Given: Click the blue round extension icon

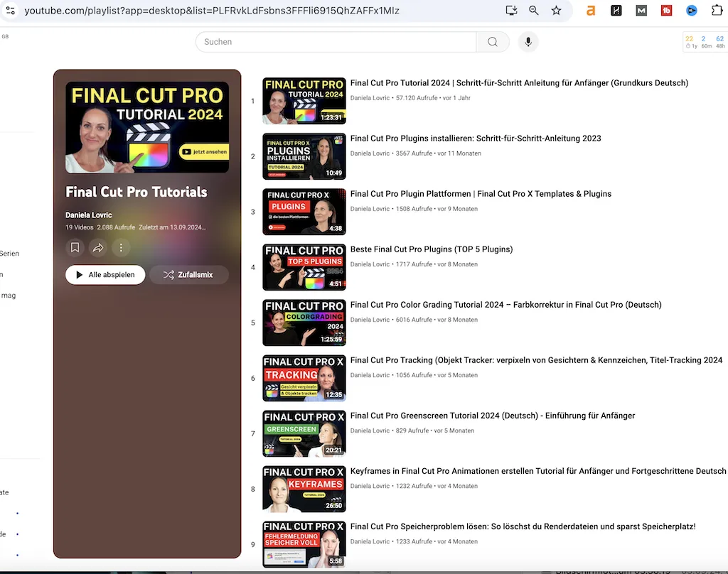Looking at the screenshot, I should pos(691,10).
